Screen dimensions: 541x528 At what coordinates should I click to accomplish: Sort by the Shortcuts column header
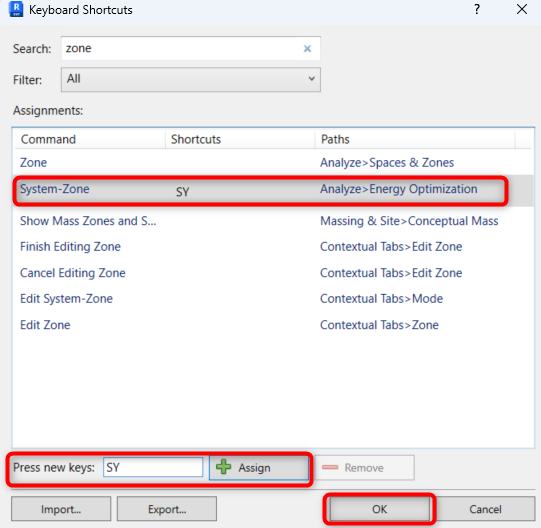[240, 139]
